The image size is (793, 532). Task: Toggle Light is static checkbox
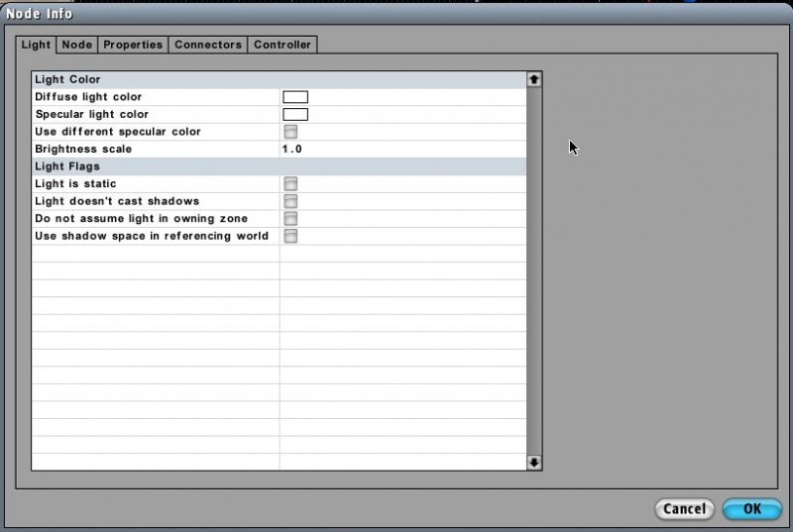click(291, 184)
